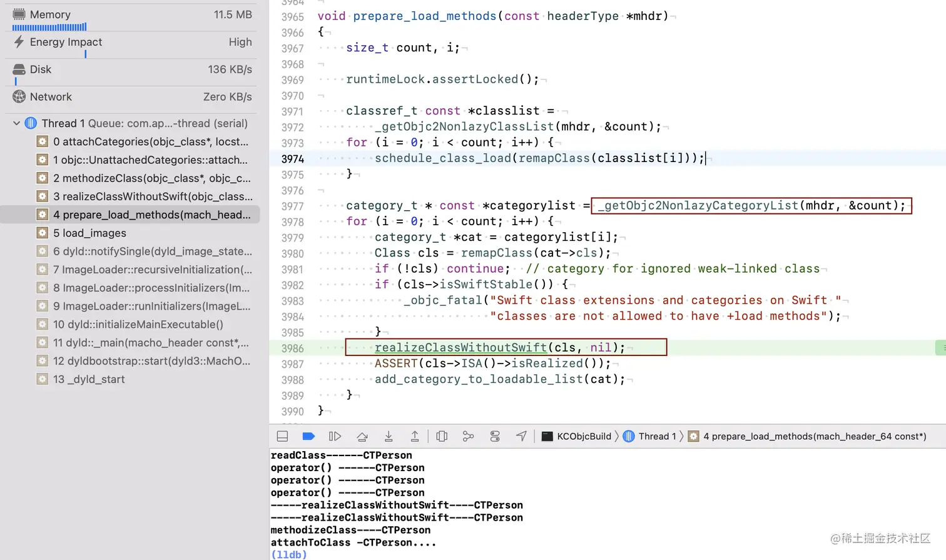This screenshot has width=946, height=560.
Task: Click line number 3974 in the gutter
Action: [292, 159]
